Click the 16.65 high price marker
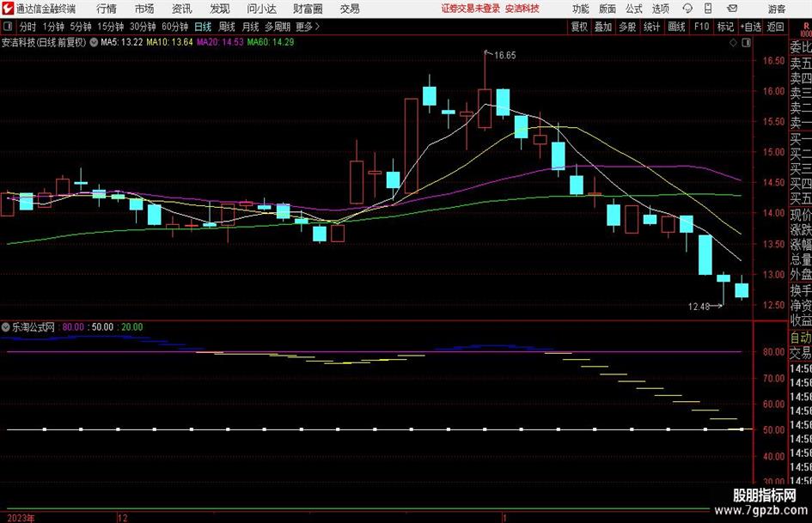The image size is (812, 523). 505,56
